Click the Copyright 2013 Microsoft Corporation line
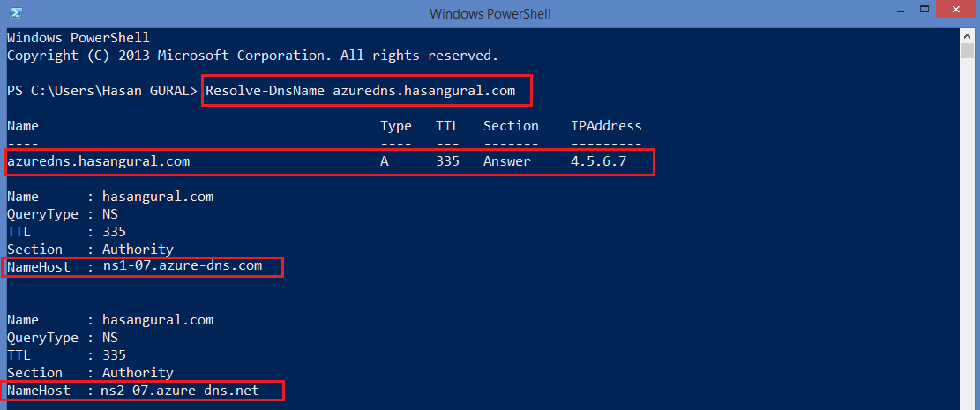This screenshot has width=980, height=410. [x=252, y=56]
